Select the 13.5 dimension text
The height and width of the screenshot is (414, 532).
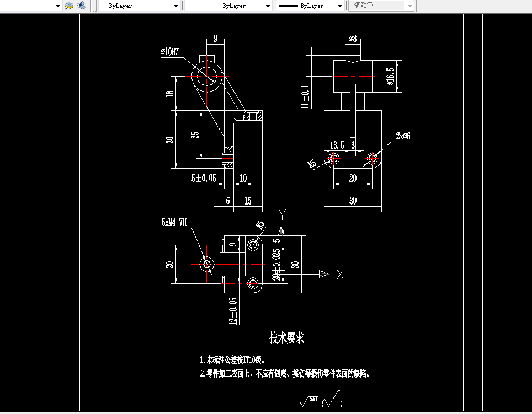[337, 145]
